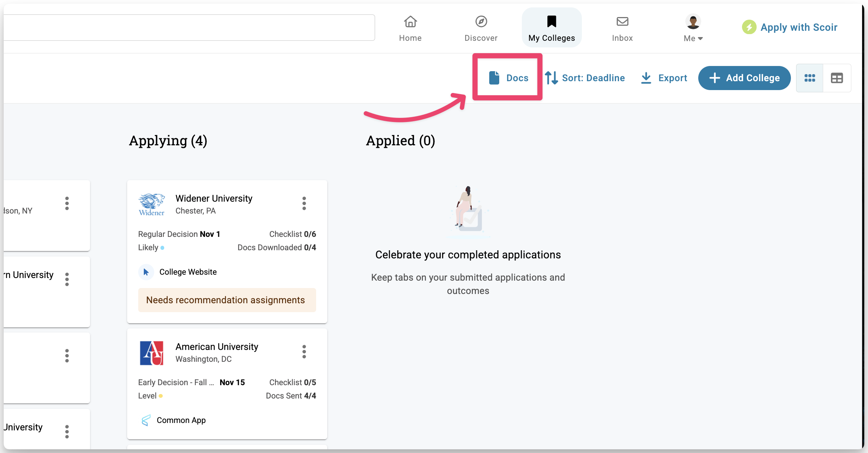The width and height of the screenshot is (868, 453).
Task: Click the Common App icon
Action: [146, 420]
